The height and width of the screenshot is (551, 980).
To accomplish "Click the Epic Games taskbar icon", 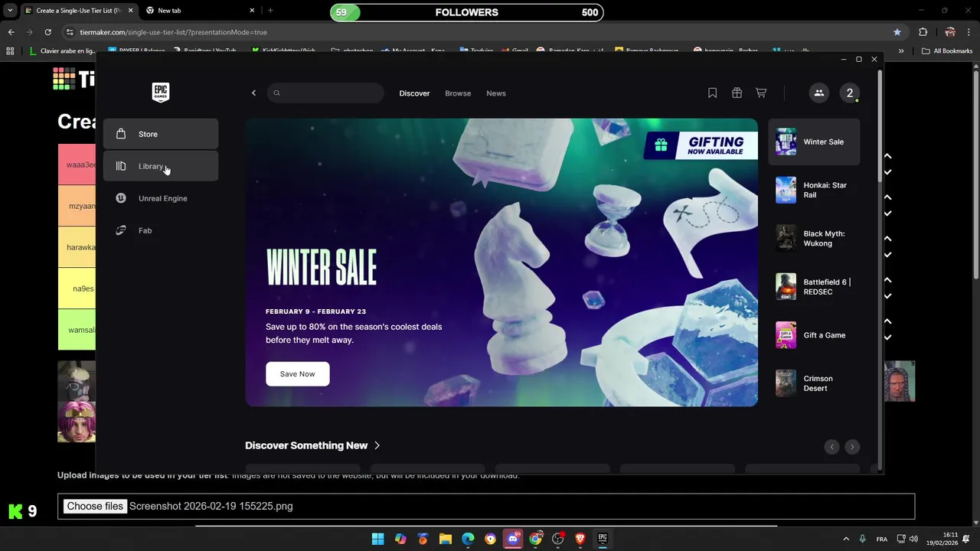I will tap(603, 539).
